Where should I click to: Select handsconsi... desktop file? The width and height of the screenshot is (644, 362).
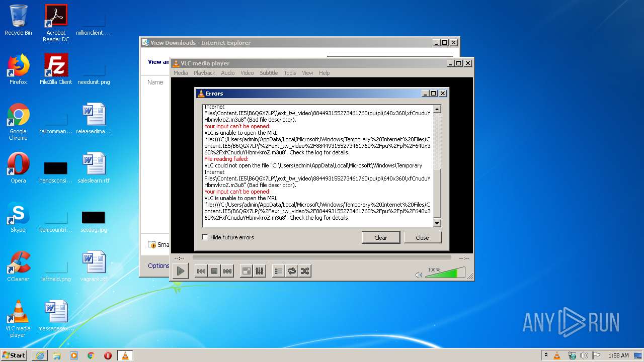56,171
